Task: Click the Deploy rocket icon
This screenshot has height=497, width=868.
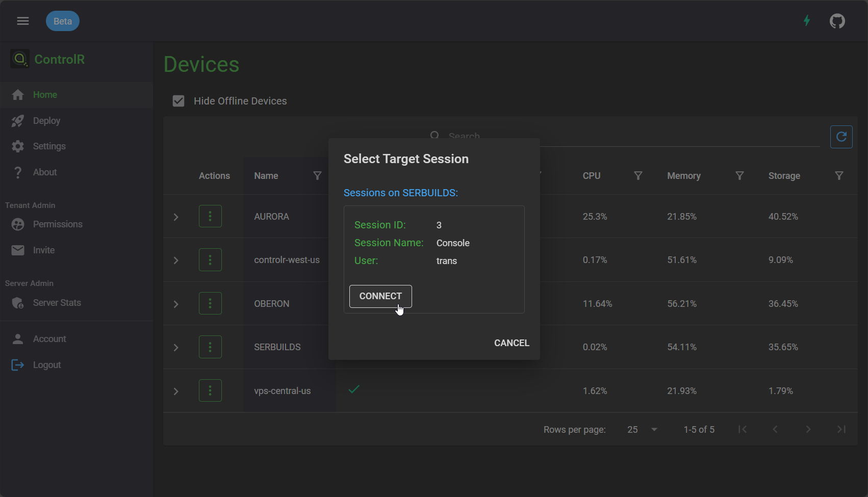Action: coord(18,121)
